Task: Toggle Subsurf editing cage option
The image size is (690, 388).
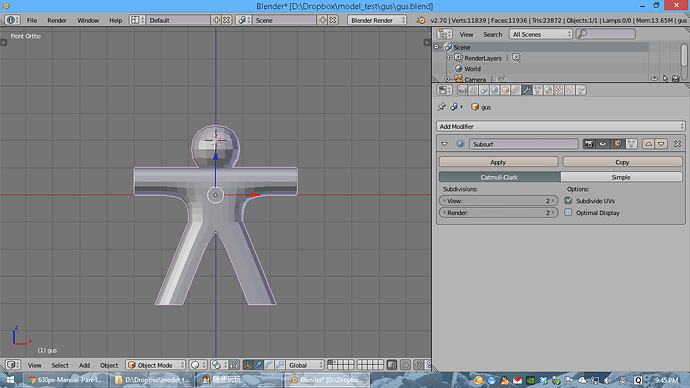Action: pos(631,144)
